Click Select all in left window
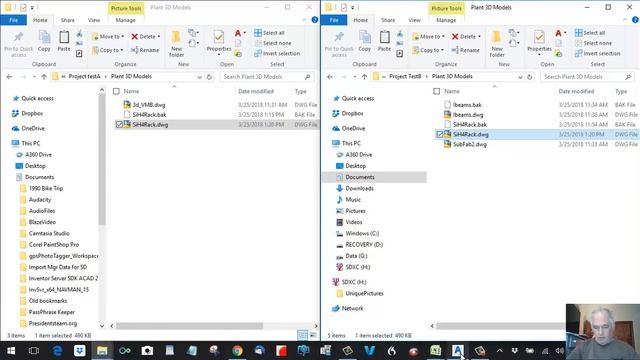The width and height of the screenshot is (640, 360). [269, 33]
